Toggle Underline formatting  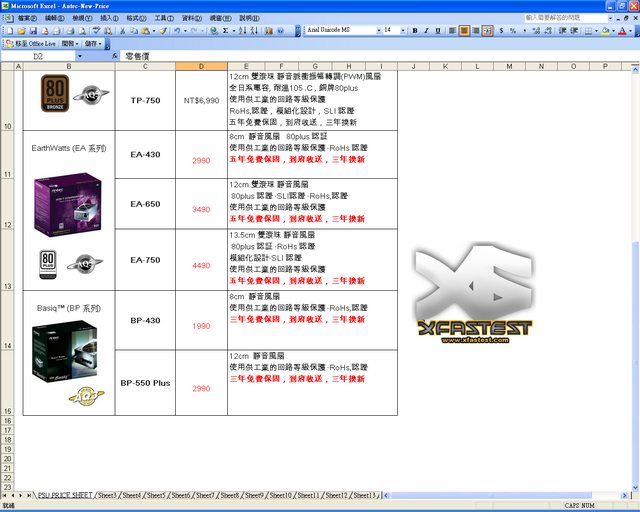[438, 31]
